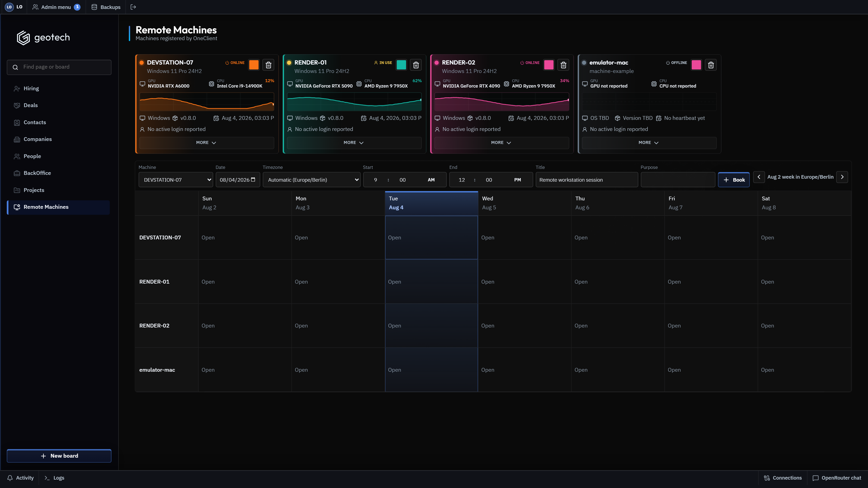This screenshot has width=868, height=488.
Task: Open Connections in status bar
Action: point(783,478)
